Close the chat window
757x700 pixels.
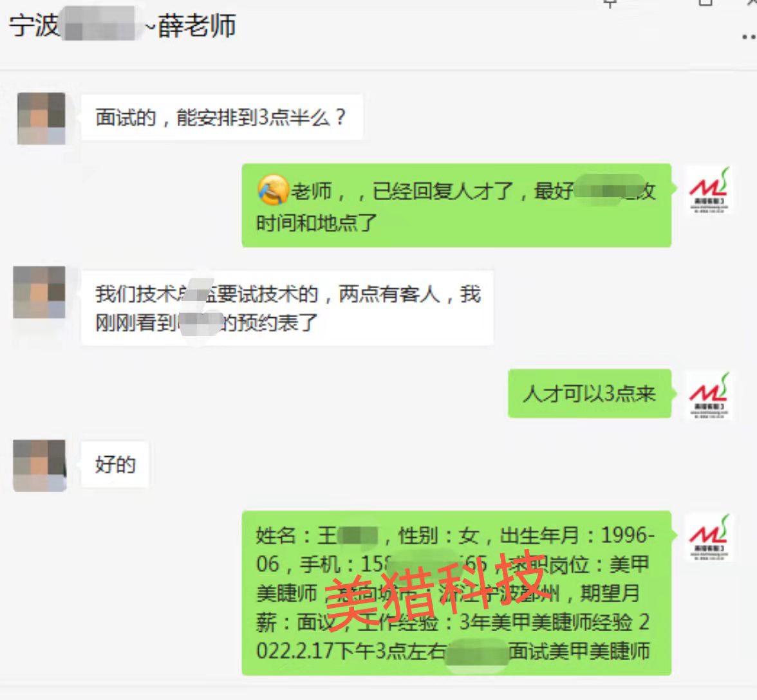pos(751,3)
